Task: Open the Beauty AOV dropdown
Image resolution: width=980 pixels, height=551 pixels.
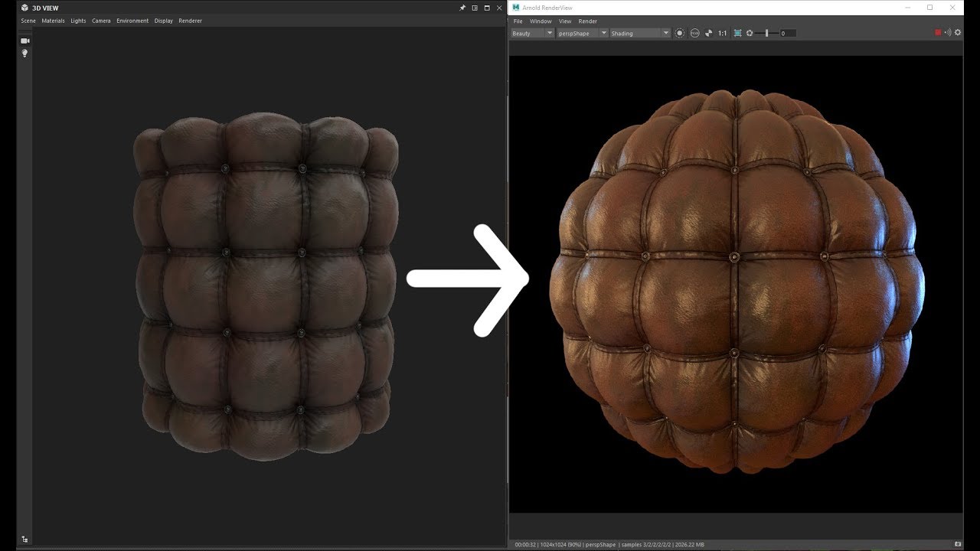Action: click(x=532, y=33)
